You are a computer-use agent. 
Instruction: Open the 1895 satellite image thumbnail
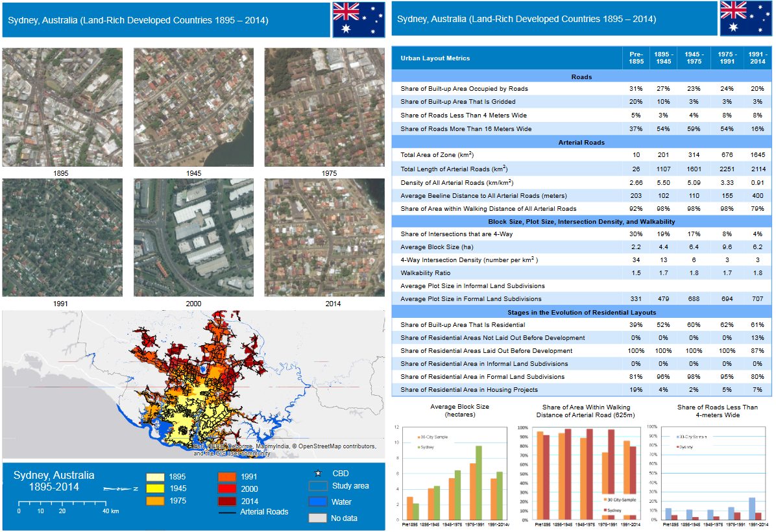click(62, 107)
